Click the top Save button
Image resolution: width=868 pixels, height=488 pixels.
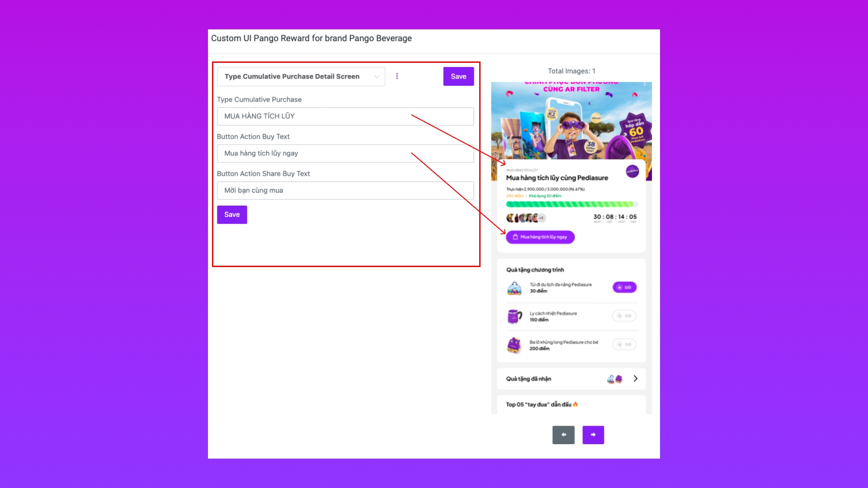pyautogui.click(x=458, y=76)
